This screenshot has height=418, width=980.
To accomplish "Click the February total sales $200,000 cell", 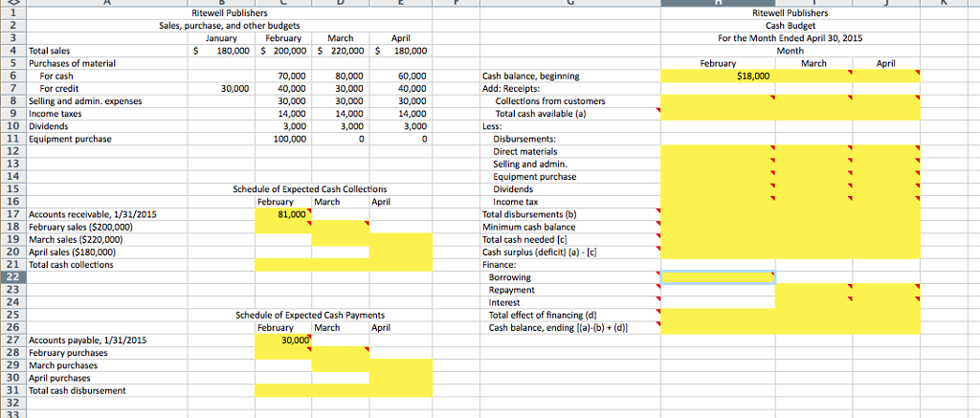I will click(x=283, y=51).
